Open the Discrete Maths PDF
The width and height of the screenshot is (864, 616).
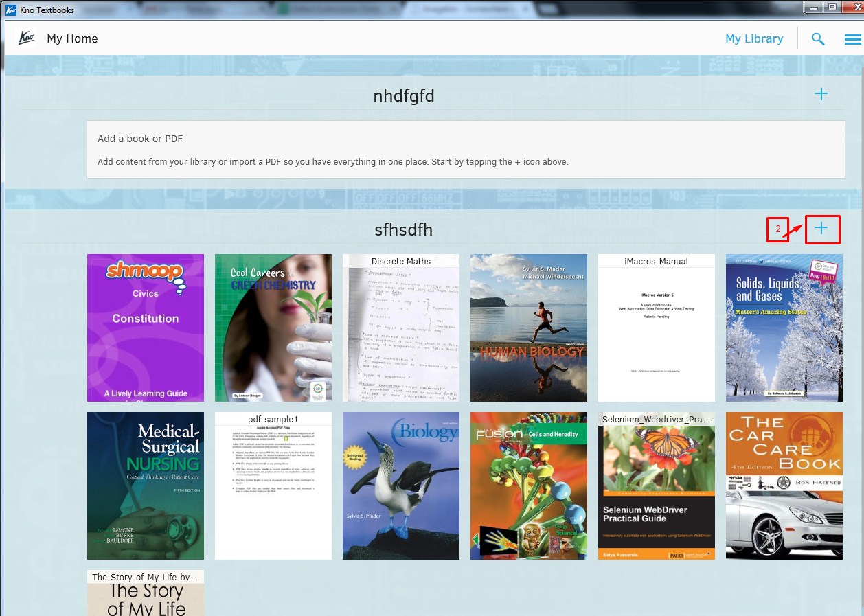coord(401,328)
